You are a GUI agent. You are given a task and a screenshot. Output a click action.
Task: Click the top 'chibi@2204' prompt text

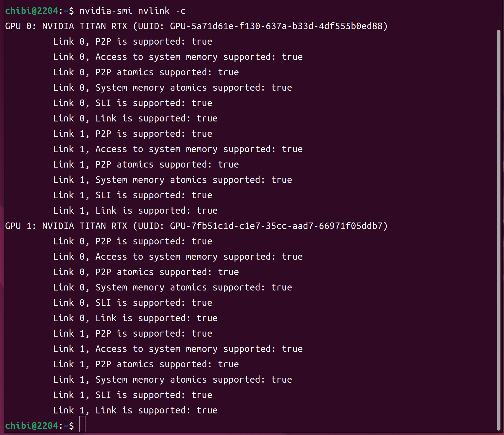pos(32,11)
